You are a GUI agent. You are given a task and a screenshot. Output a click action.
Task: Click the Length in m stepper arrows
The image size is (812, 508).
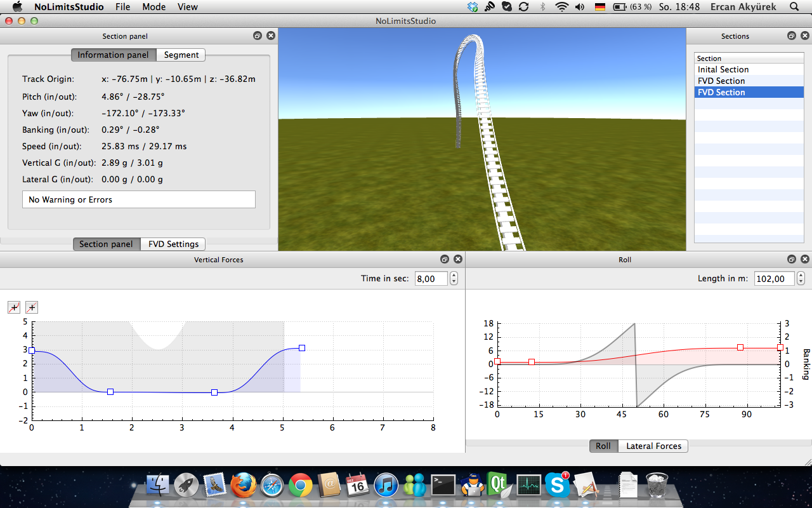[801, 279]
